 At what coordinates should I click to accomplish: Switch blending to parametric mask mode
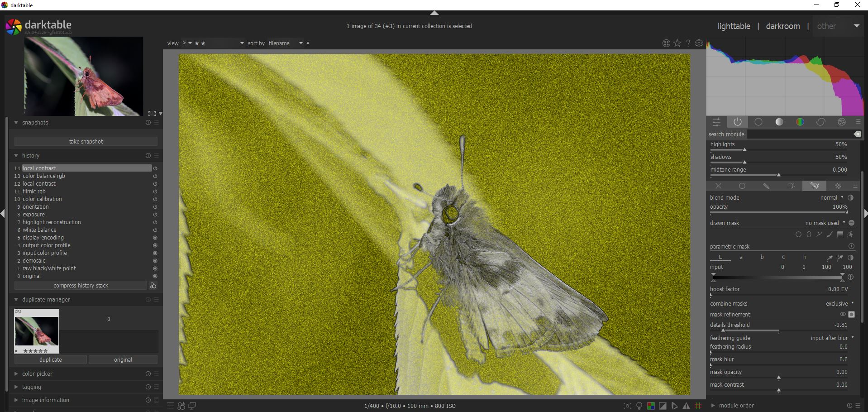(x=791, y=186)
